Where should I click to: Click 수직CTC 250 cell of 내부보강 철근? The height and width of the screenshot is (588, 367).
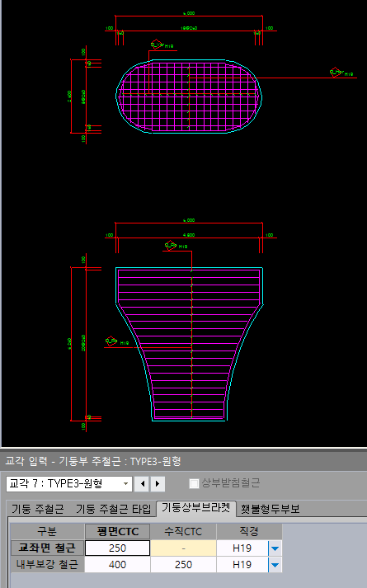coord(183,564)
